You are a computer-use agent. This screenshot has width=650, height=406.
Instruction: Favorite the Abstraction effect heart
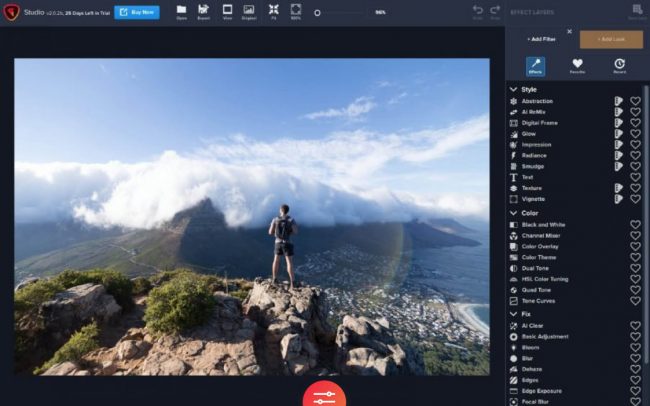[635, 101]
